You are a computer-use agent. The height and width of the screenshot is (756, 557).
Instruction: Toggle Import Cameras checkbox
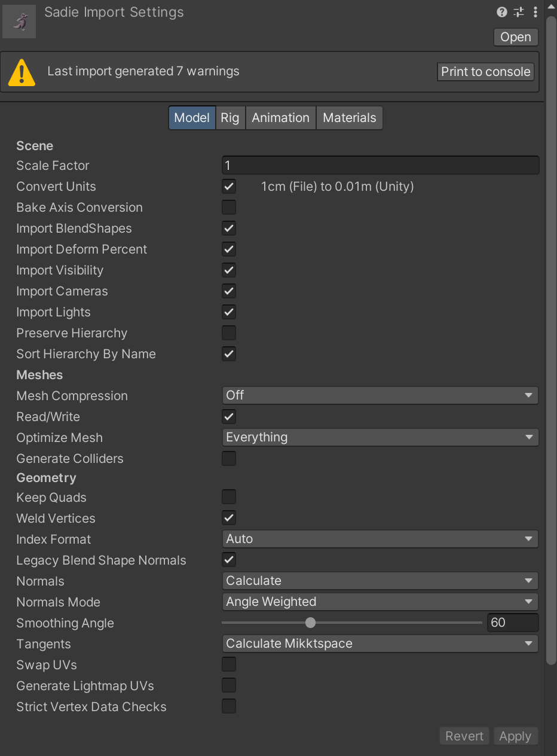coord(229,291)
